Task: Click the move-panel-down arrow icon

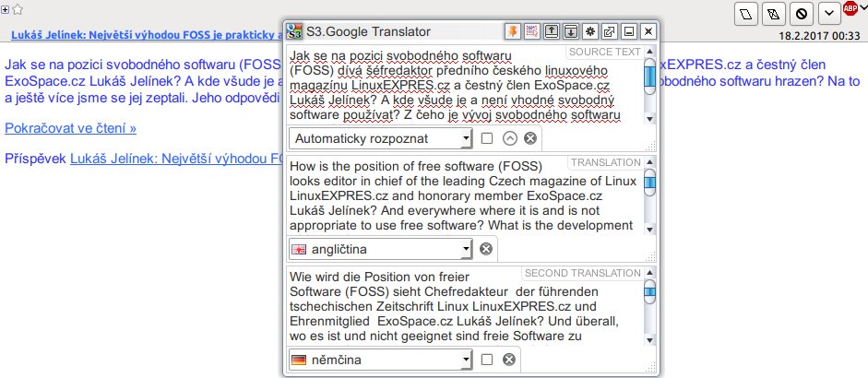Action: click(x=571, y=31)
